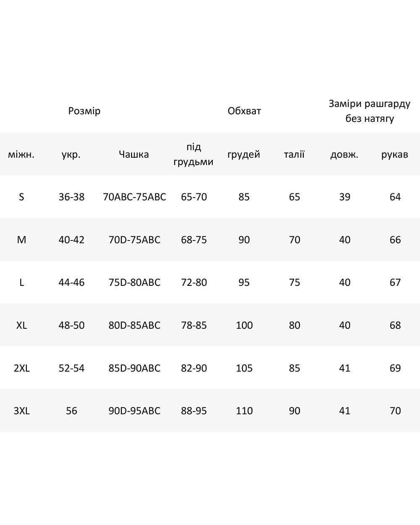This screenshot has height=525, width=420.
Task: Click the Розмір header
Action: tap(84, 111)
